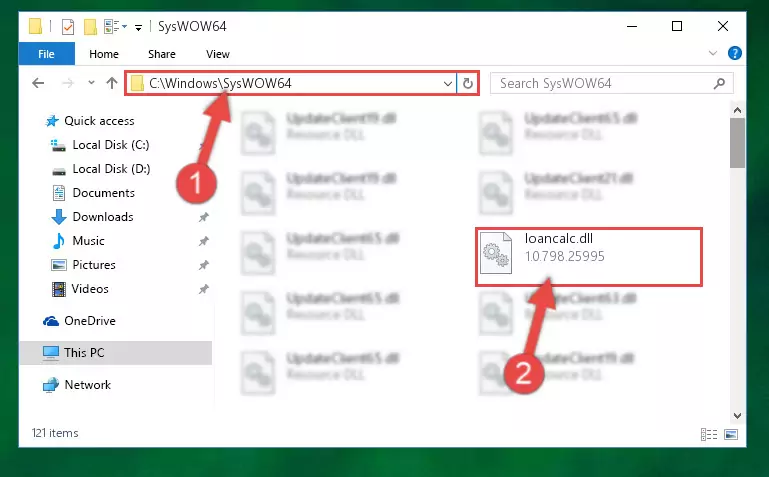Viewport: 769px width, 477px height.
Task: Expand the ribbon with the chevron
Action: click(713, 53)
